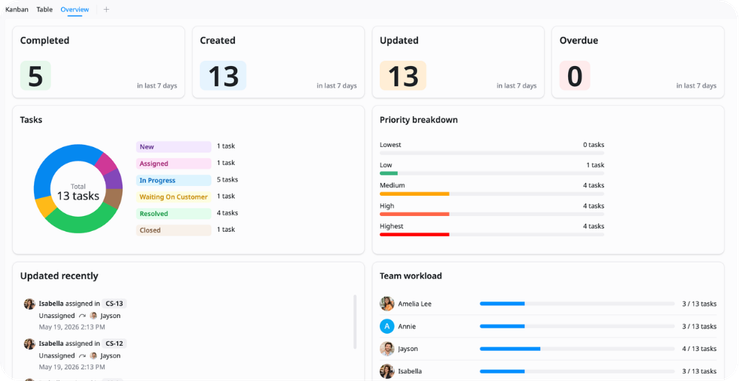Open Isabella's avatar on CS-12 update

pos(30,344)
